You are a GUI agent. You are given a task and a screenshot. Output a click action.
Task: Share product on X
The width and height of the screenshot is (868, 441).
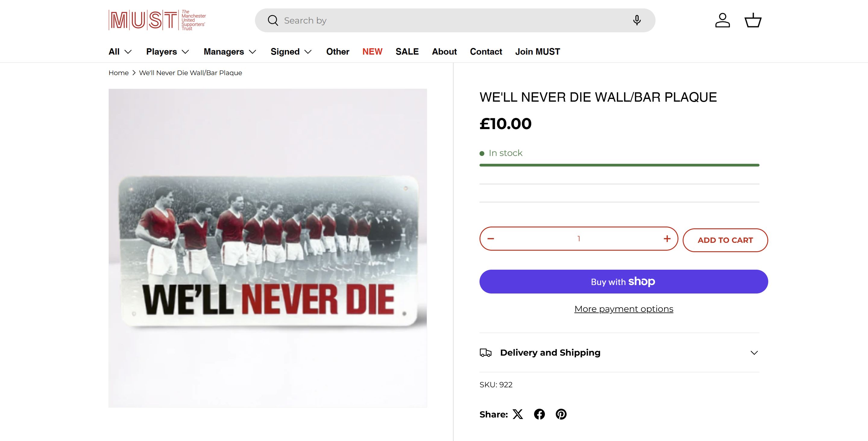518,414
